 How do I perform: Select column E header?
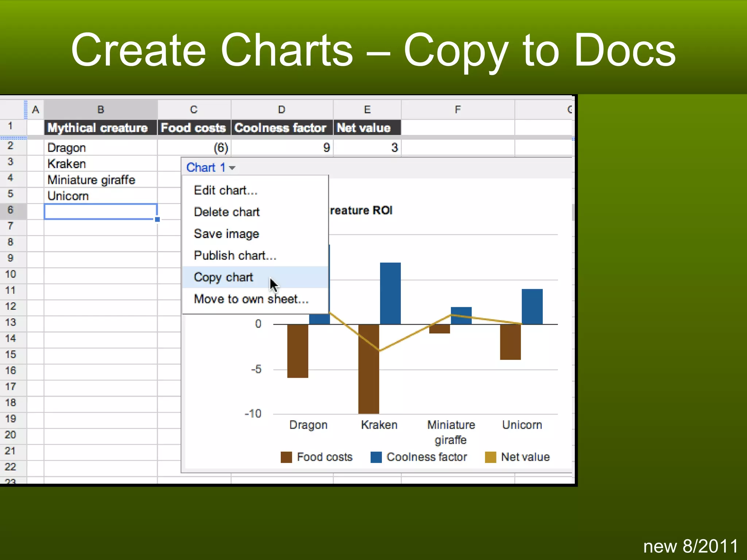pyautogui.click(x=367, y=109)
